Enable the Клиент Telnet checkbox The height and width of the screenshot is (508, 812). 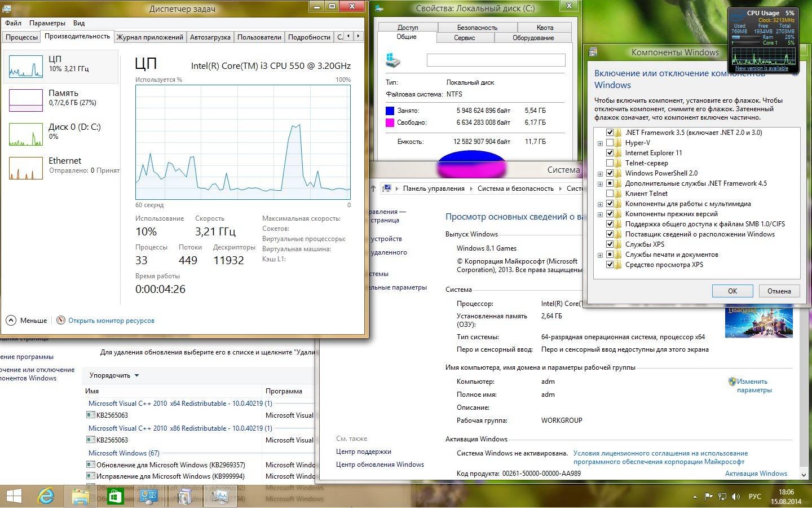tap(610, 194)
